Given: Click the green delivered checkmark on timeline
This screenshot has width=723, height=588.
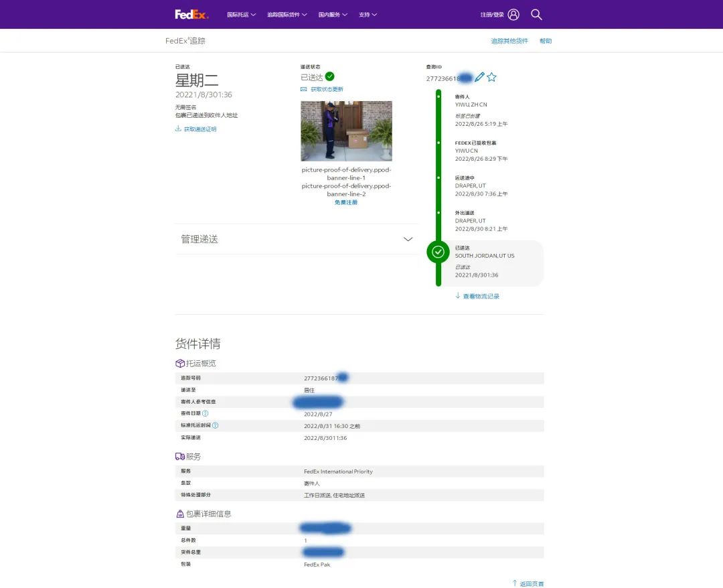Looking at the screenshot, I should (x=438, y=252).
